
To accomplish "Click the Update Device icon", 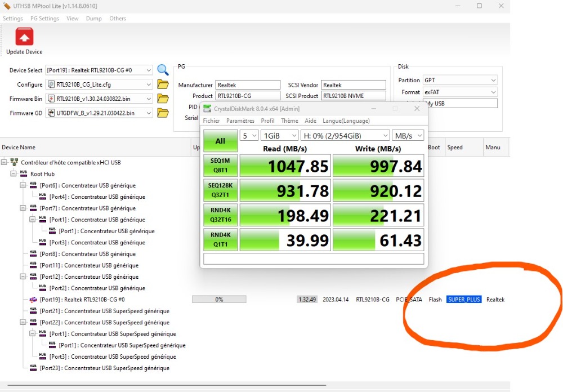I will coord(24,37).
